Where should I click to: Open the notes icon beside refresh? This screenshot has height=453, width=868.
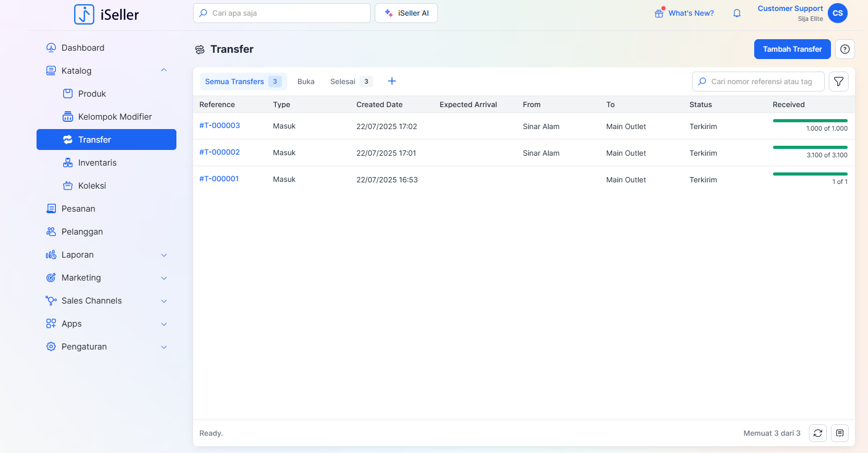click(x=839, y=433)
